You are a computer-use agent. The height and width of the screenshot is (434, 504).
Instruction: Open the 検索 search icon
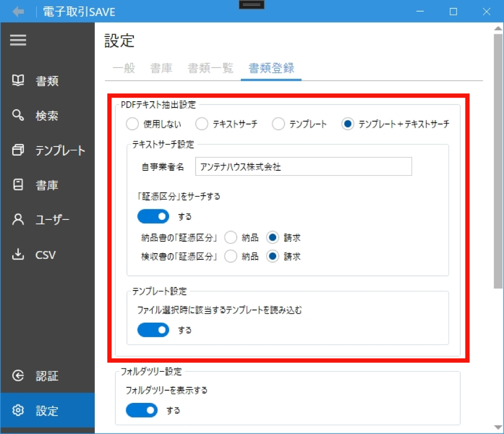pyautogui.click(x=18, y=115)
